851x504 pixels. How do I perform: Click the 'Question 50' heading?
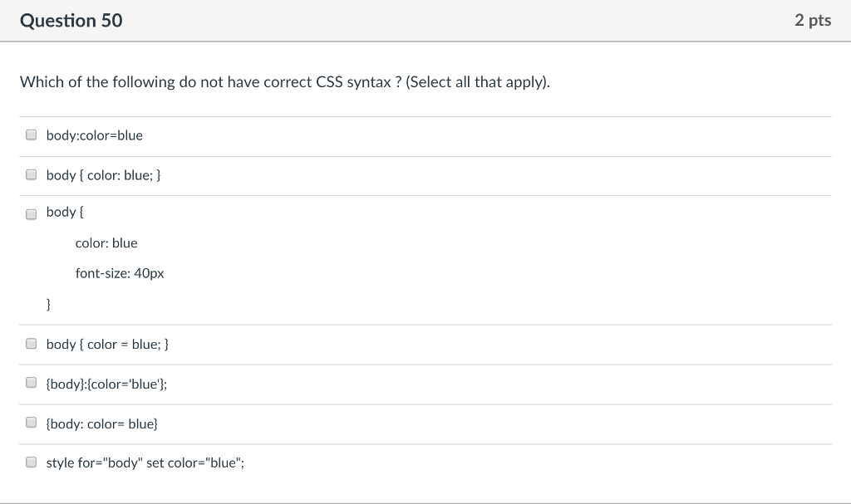pyautogui.click(x=71, y=20)
